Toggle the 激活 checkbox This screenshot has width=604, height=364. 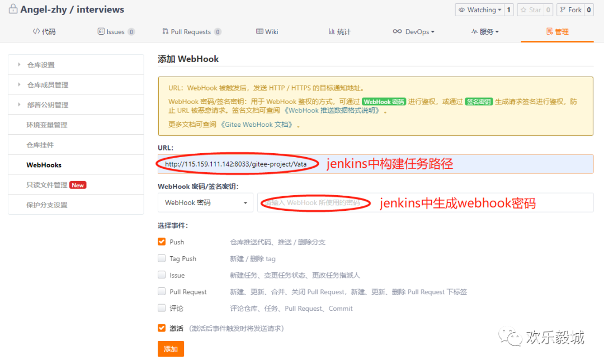point(162,328)
